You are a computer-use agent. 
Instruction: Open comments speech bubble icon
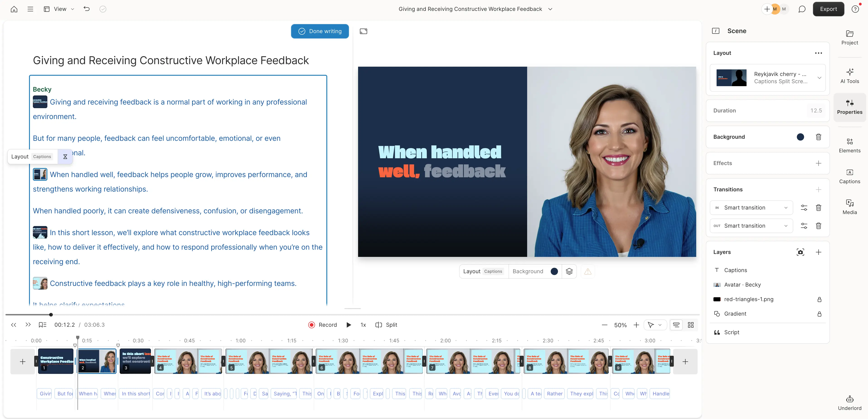click(802, 9)
